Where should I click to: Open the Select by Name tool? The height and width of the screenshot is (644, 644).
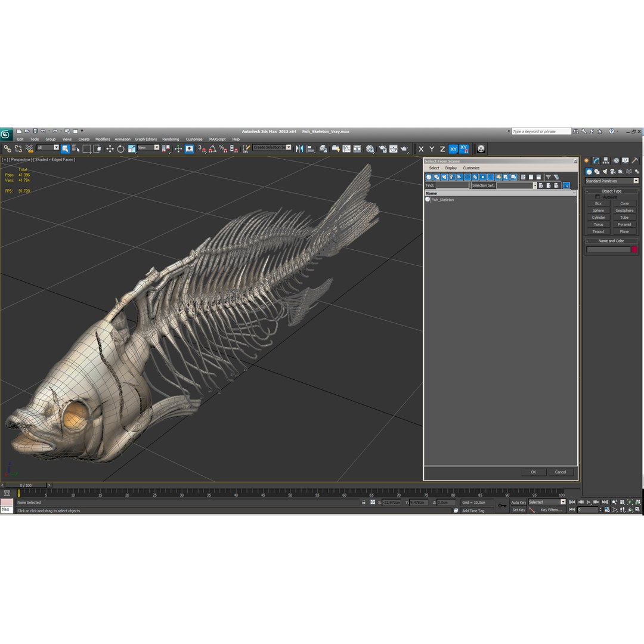[x=76, y=148]
